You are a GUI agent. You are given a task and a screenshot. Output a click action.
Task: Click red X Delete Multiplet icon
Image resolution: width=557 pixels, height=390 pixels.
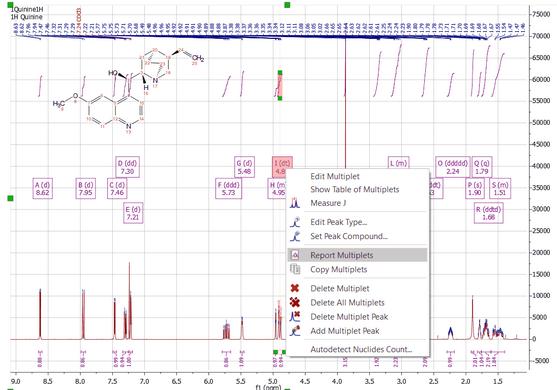tap(295, 288)
